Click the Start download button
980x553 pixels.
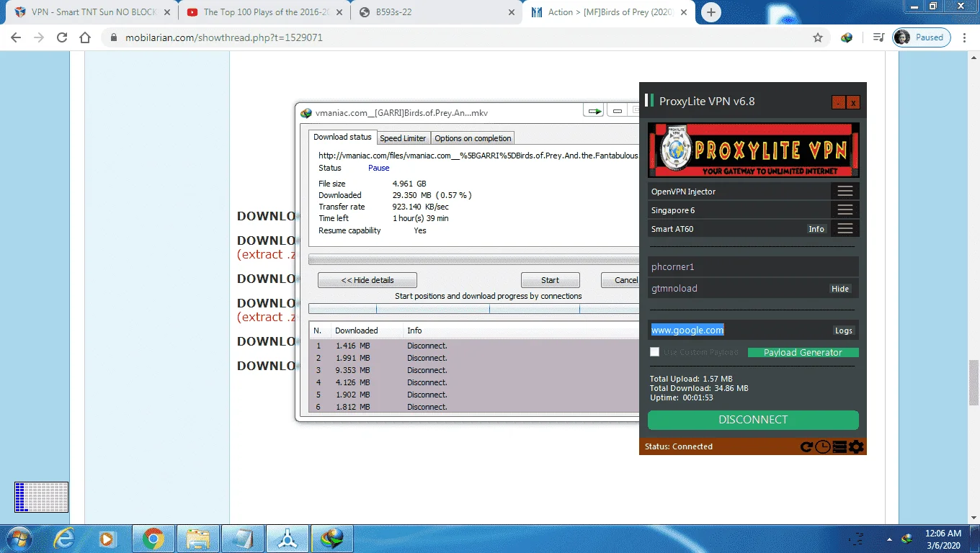[550, 280]
